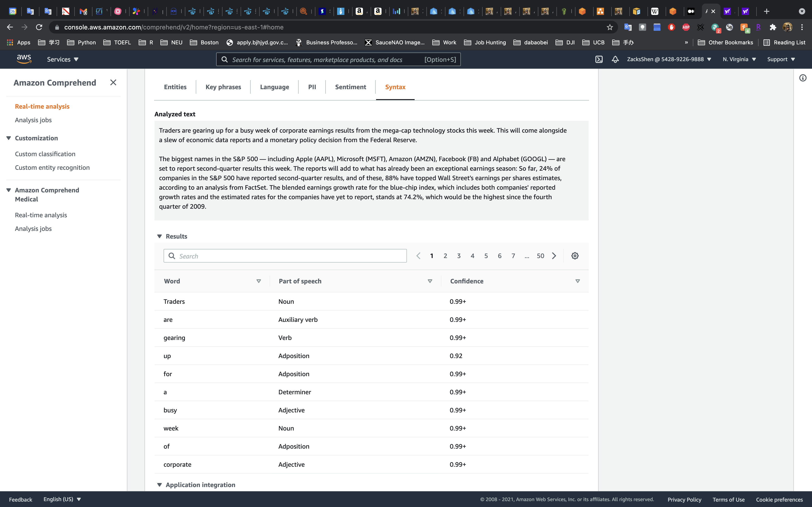The image size is (812, 507).
Task: Open the N. Virginia region dropdown
Action: pyautogui.click(x=739, y=59)
